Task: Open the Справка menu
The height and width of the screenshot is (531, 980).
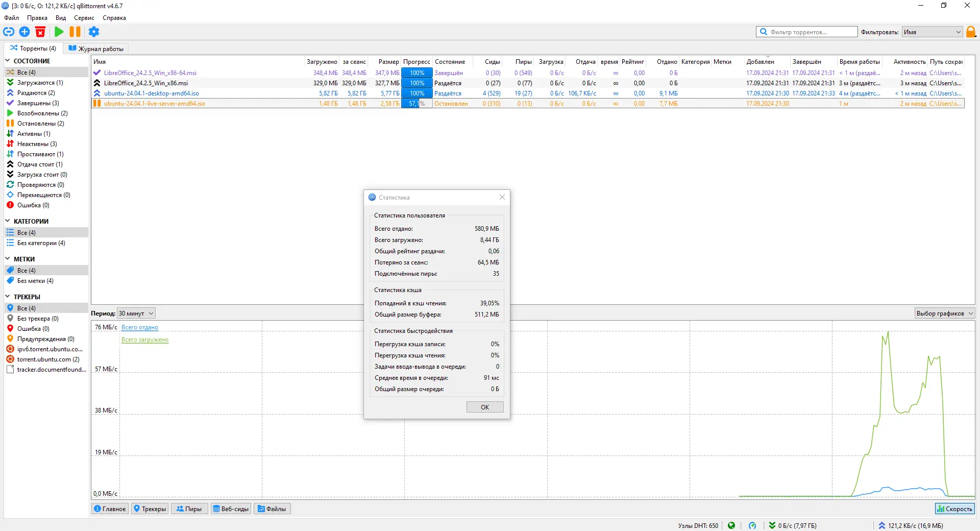Action: click(x=114, y=18)
